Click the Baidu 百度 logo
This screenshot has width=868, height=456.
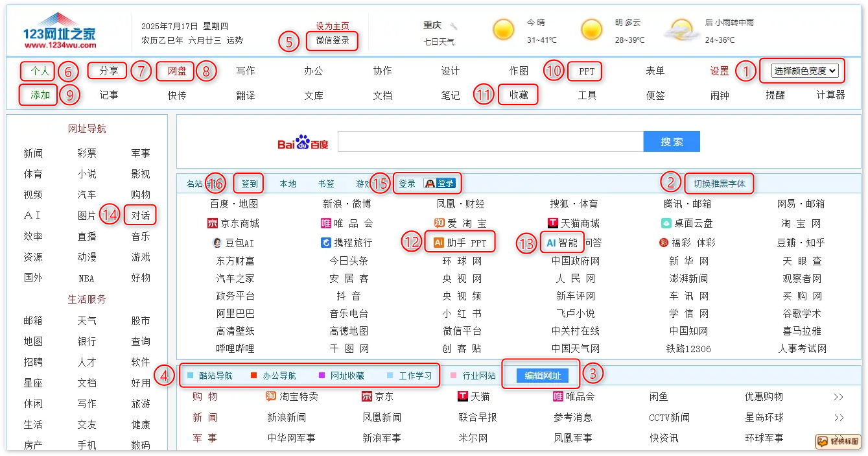point(303,143)
